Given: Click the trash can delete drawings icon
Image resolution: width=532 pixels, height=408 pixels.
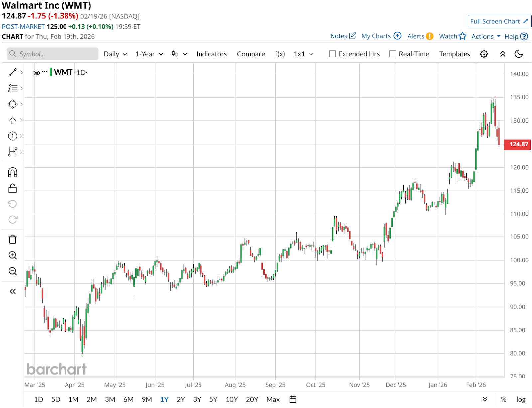Looking at the screenshot, I should 13,239.
